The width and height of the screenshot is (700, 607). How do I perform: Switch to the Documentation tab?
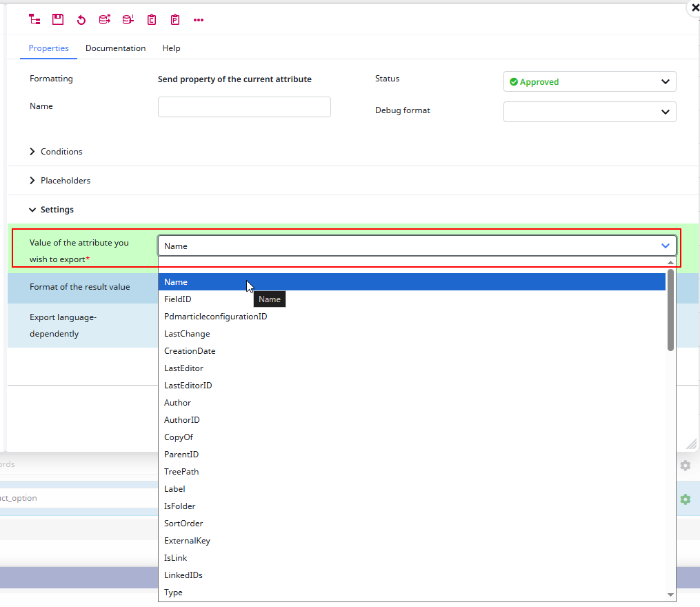115,48
